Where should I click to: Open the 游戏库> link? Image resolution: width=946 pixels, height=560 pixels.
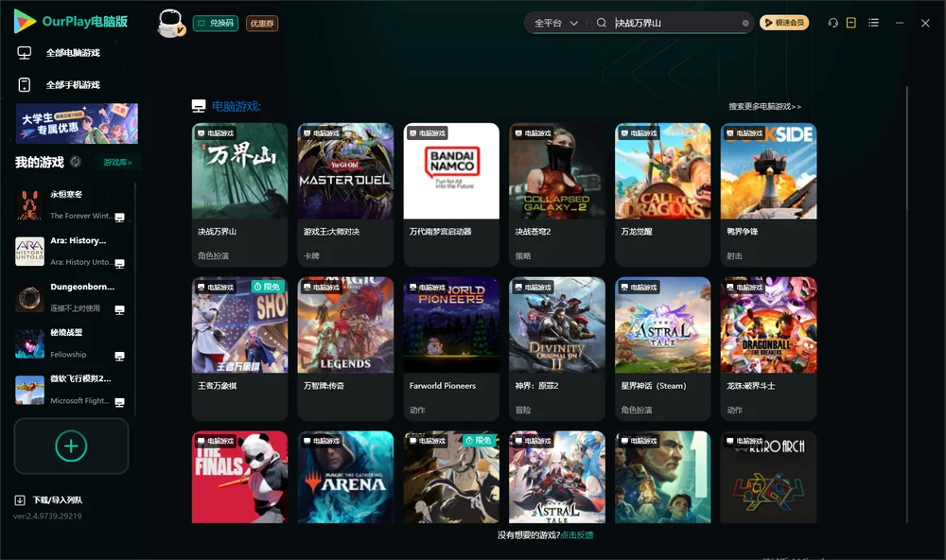point(117,162)
